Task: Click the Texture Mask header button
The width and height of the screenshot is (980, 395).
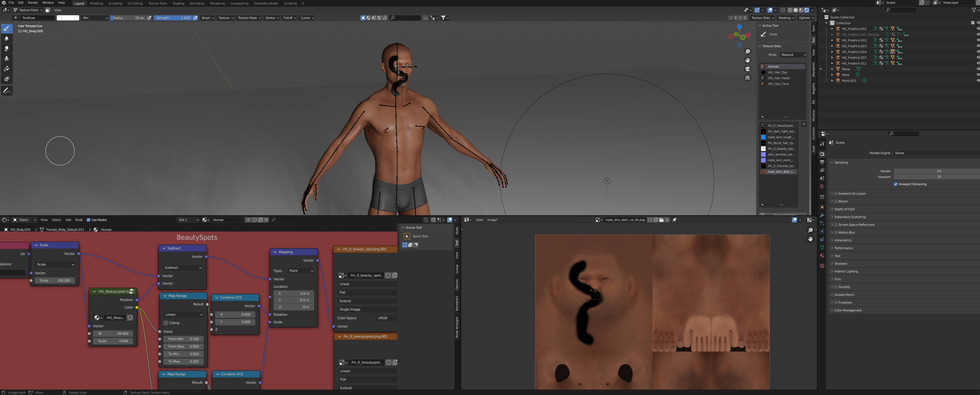Action: (249, 18)
